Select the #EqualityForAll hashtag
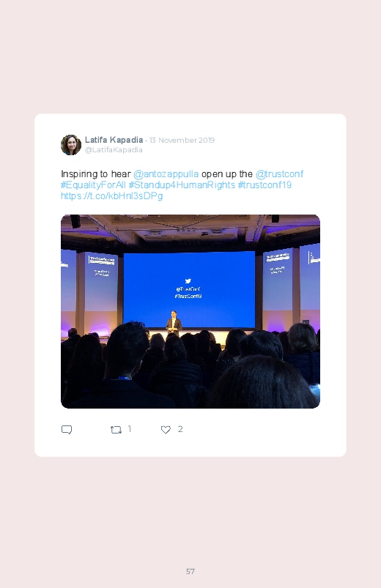Image resolution: width=381 pixels, height=588 pixels. (93, 185)
